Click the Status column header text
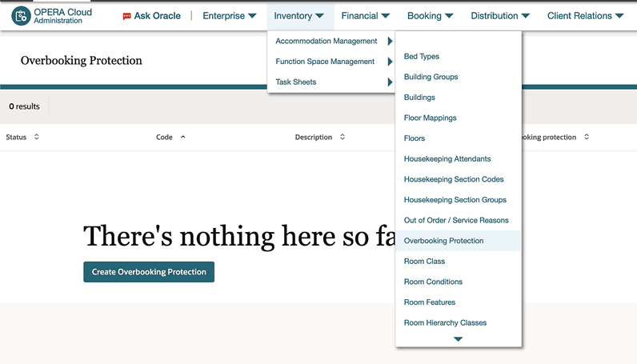 pyautogui.click(x=16, y=137)
